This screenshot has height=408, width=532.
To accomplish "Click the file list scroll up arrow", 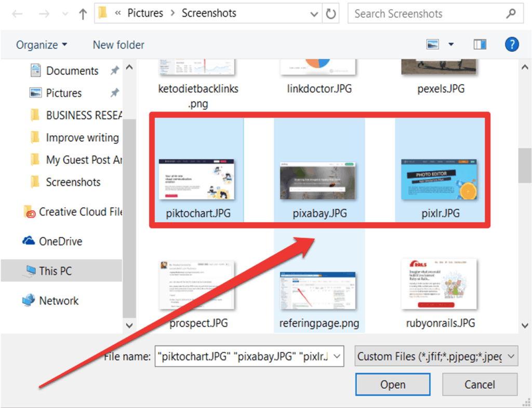I will [x=525, y=67].
